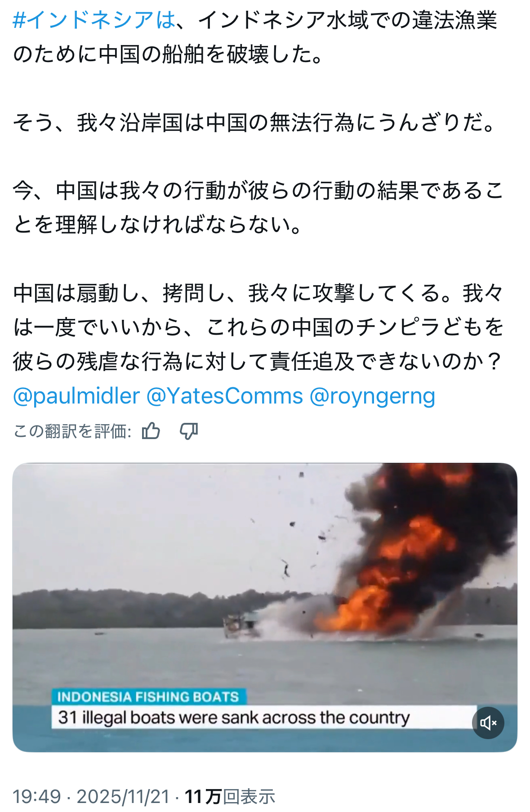Tap the 19:49 post time

point(36,797)
